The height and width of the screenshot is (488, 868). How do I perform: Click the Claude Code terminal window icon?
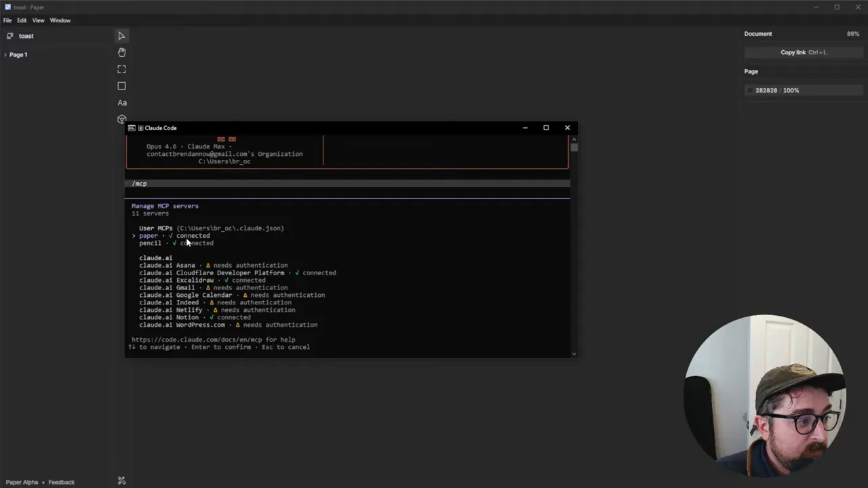[x=132, y=127]
